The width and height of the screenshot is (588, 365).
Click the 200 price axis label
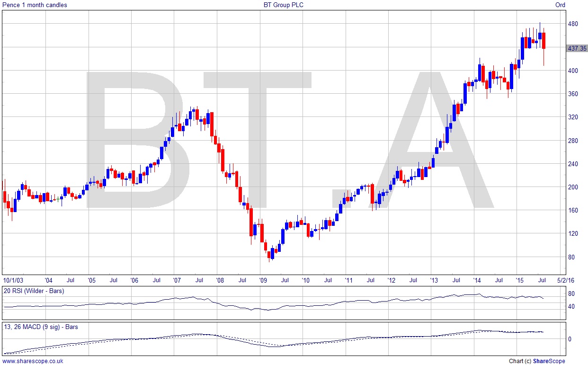pos(573,187)
